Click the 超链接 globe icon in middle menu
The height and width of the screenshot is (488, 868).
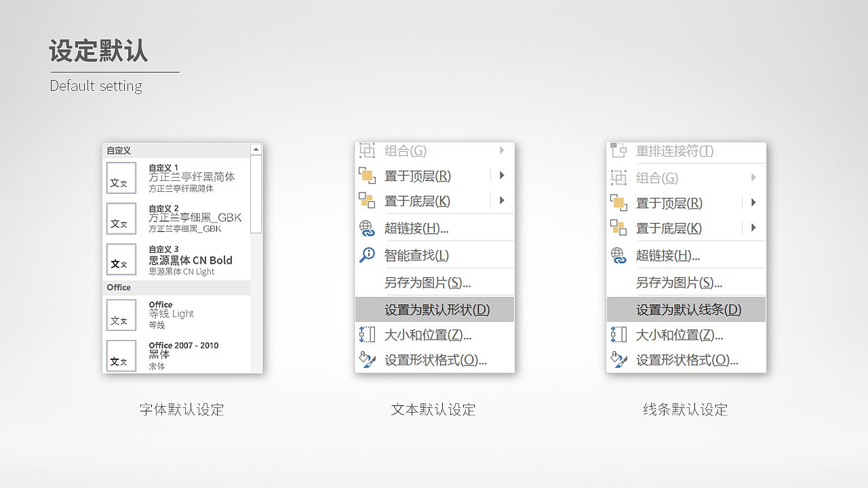[367, 228]
